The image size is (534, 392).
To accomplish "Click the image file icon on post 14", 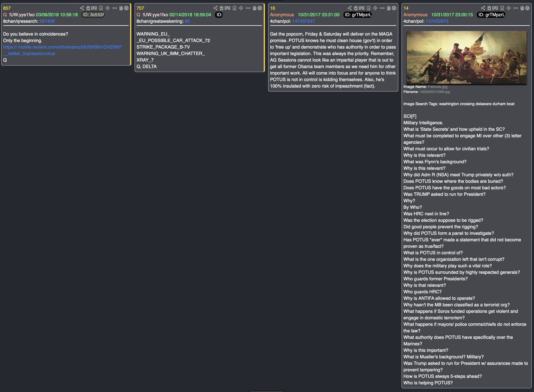I will coord(502,8).
